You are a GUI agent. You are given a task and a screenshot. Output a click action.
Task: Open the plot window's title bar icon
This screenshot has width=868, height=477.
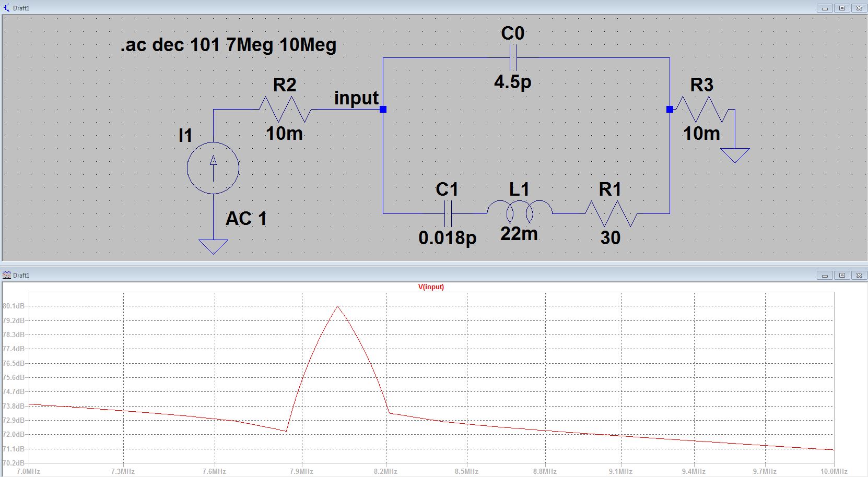click(x=7, y=275)
